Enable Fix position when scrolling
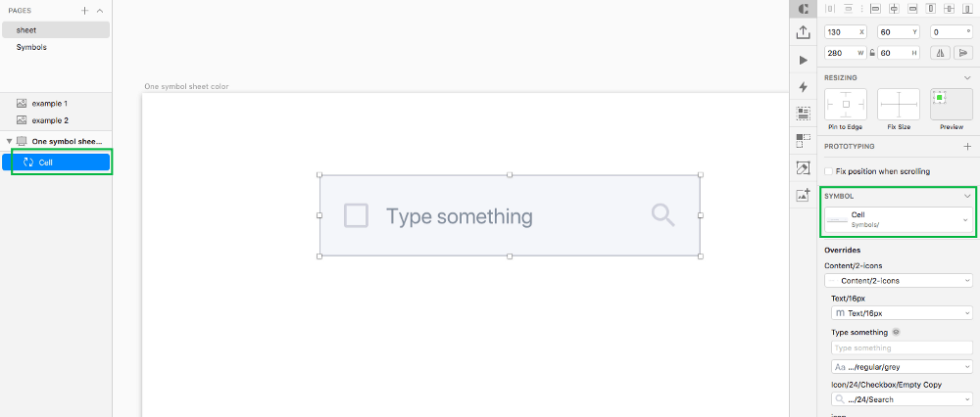Screen dimensions: 980x417 point(829,171)
